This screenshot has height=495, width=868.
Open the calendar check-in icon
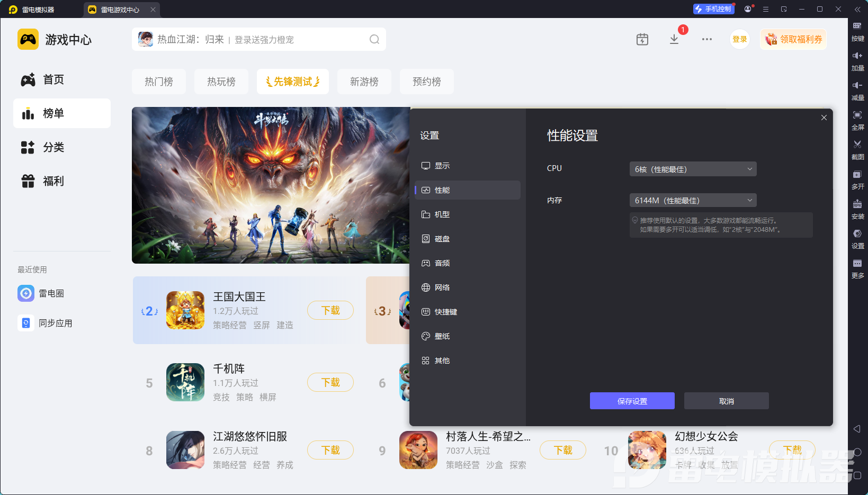(642, 39)
